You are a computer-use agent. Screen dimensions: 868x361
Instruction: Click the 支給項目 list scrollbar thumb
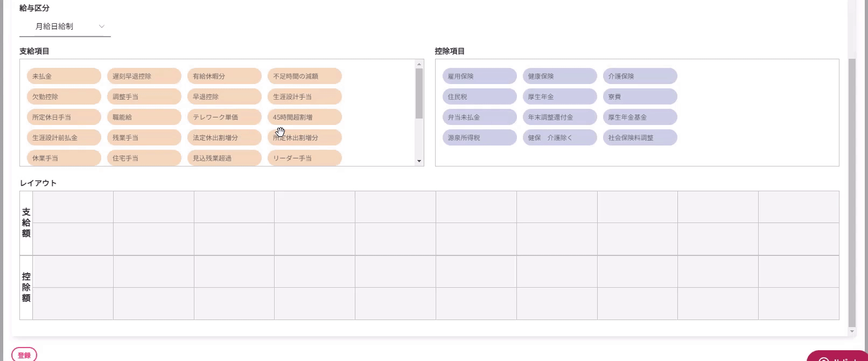pyautogui.click(x=419, y=93)
